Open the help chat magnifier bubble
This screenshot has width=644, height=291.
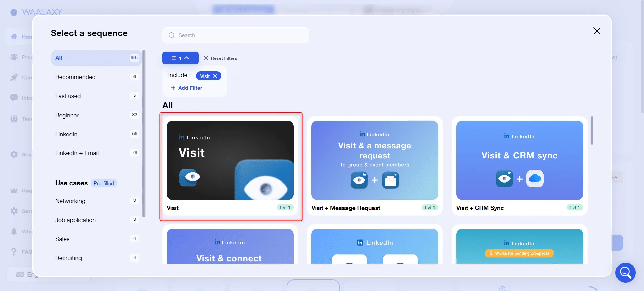625,273
